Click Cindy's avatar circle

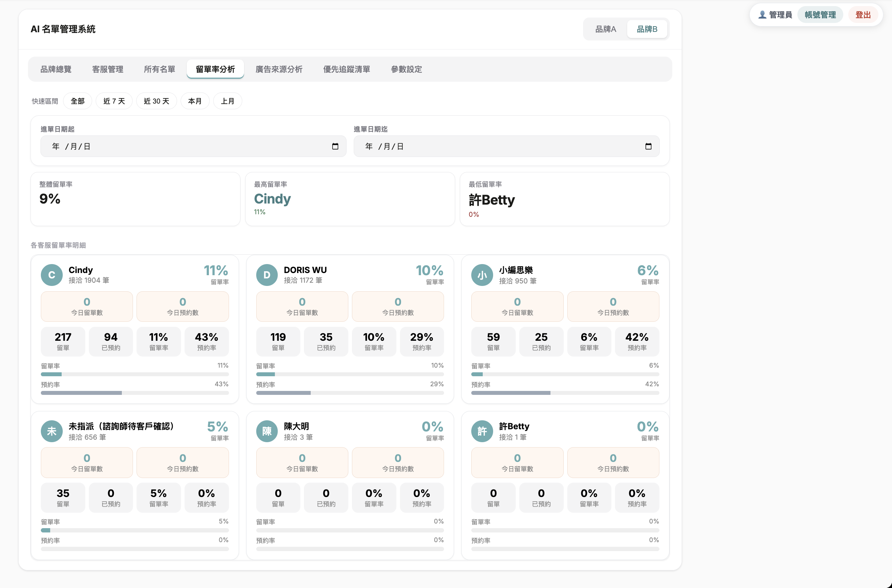(x=52, y=275)
